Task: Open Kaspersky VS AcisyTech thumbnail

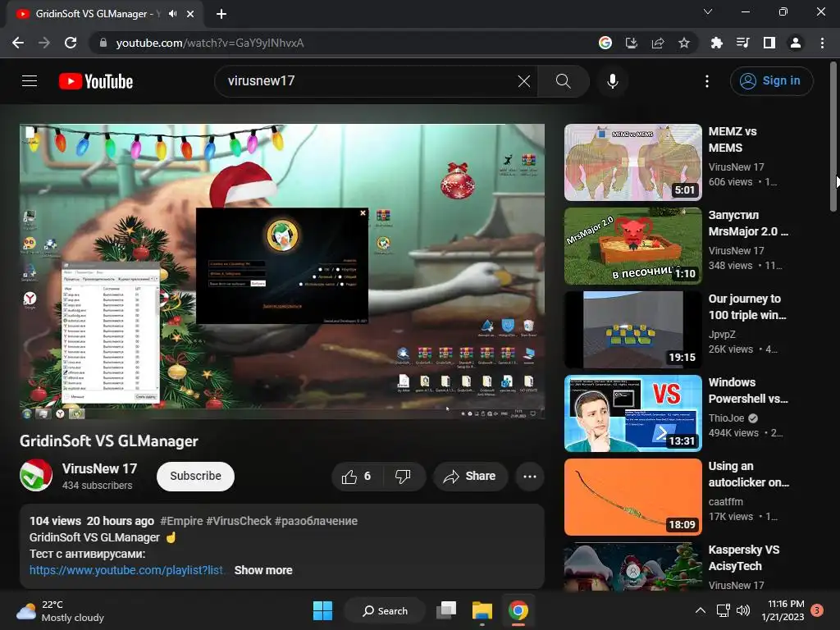Action: pos(633,567)
